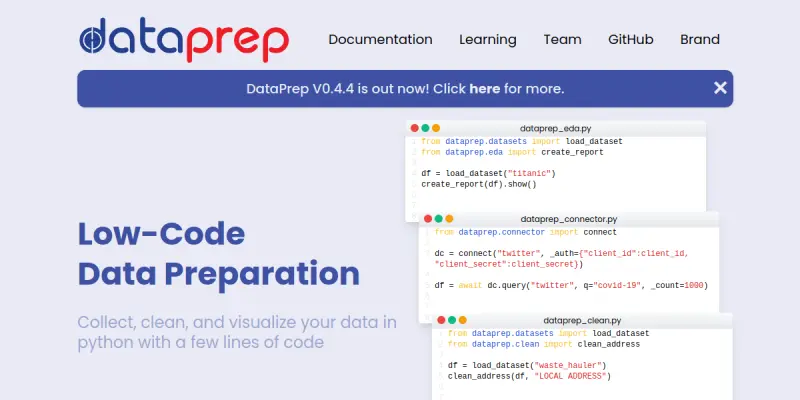Go to the Team page
The width and height of the screenshot is (800, 400).
coord(562,40)
